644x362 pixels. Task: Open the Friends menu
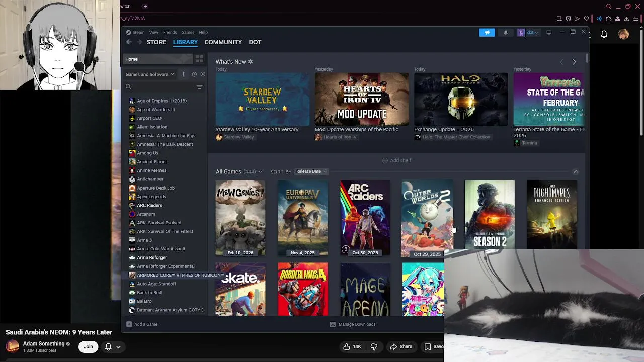coord(170,32)
